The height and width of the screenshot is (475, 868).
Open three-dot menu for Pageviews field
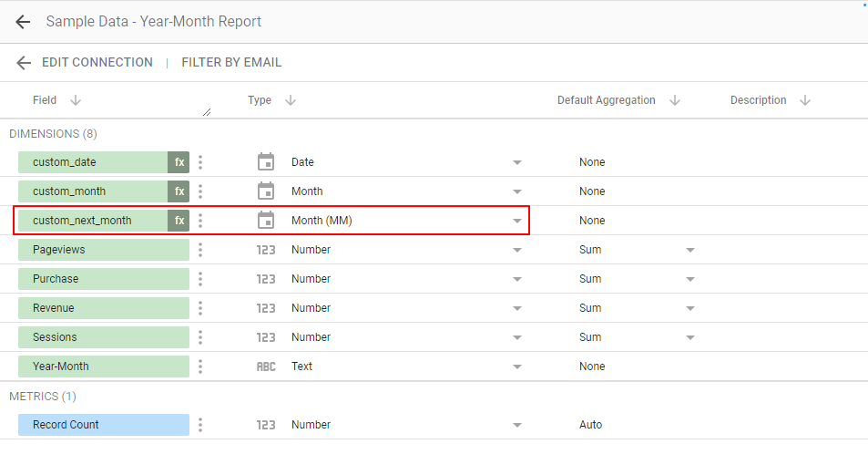(200, 250)
